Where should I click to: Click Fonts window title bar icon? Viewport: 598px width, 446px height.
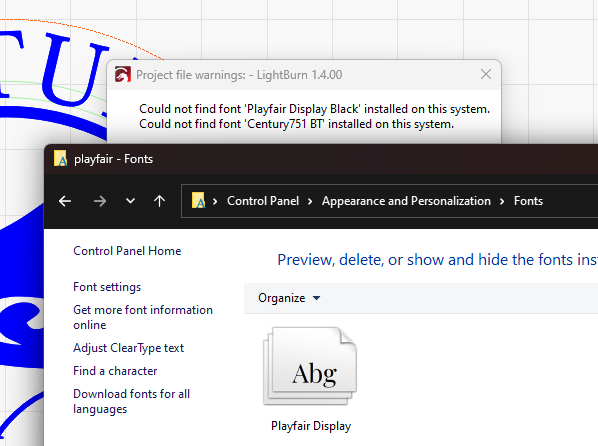pyautogui.click(x=61, y=158)
